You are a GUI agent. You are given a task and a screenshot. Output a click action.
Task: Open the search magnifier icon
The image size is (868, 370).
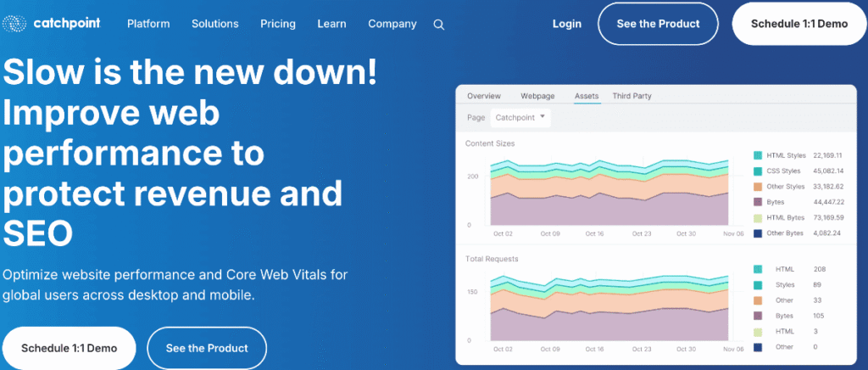point(438,25)
